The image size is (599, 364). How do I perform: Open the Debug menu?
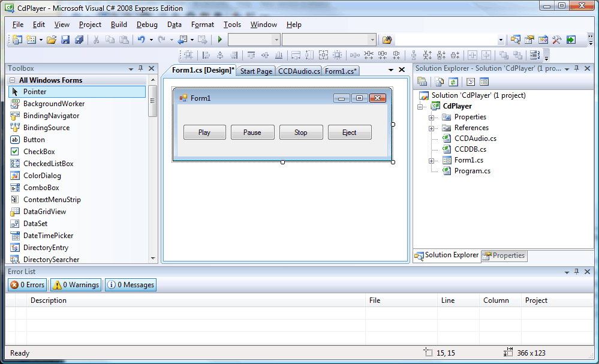tap(147, 25)
